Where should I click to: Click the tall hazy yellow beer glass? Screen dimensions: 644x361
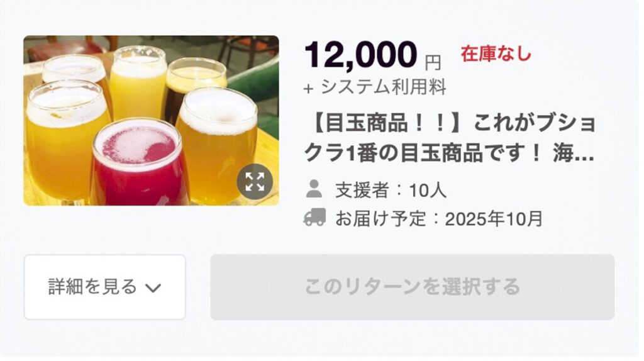[x=138, y=82]
